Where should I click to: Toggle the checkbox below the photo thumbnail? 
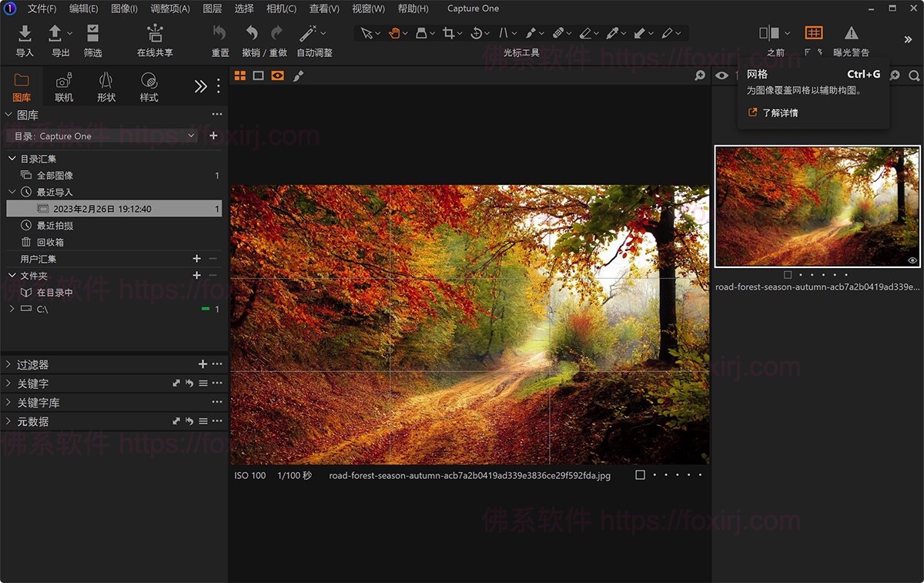click(787, 274)
